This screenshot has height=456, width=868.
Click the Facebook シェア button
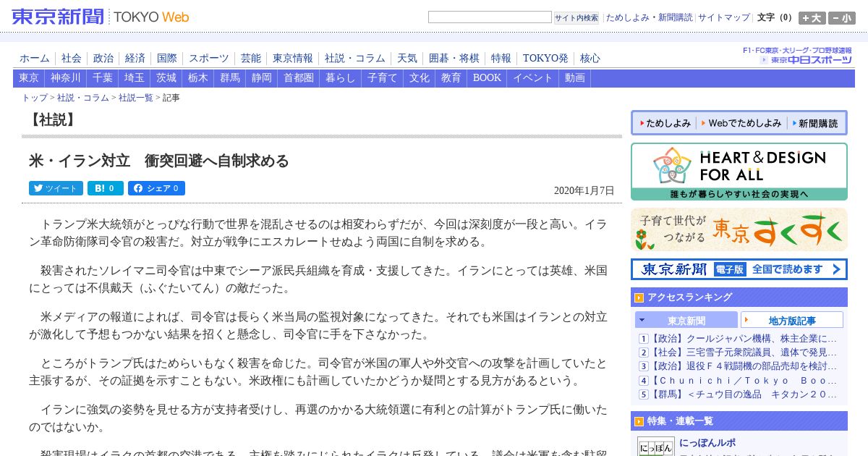(156, 188)
